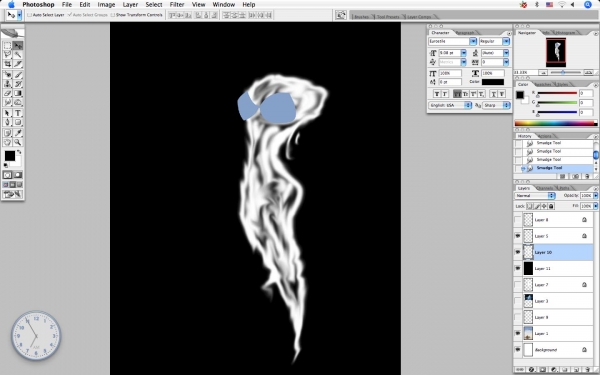Click the color spectrum ramp bar

point(556,123)
